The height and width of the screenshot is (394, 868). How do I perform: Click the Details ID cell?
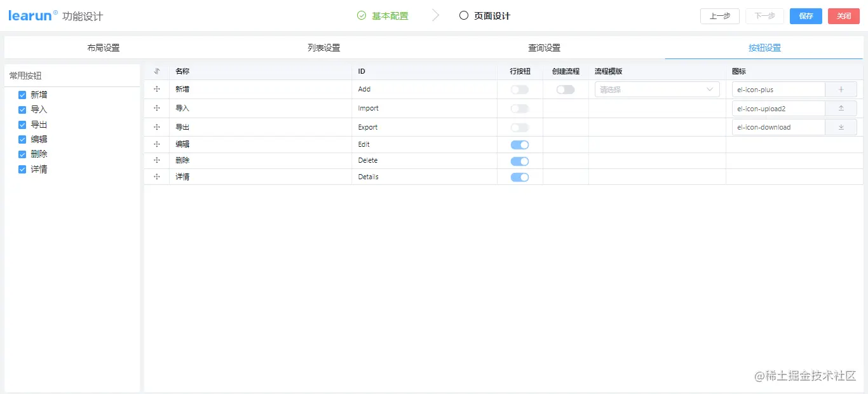(424, 177)
